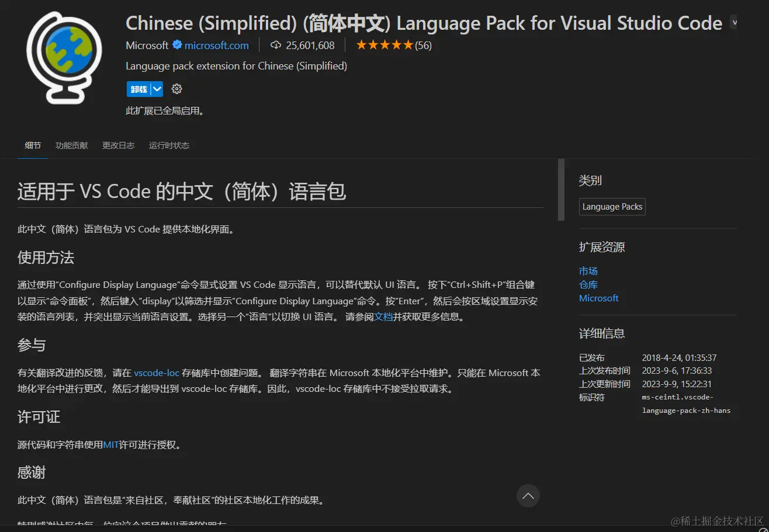The width and height of the screenshot is (769, 532).
Task: Click the identifier ms-ceintl.vscode-language-pack-zh-hans
Action: click(x=687, y=404)
